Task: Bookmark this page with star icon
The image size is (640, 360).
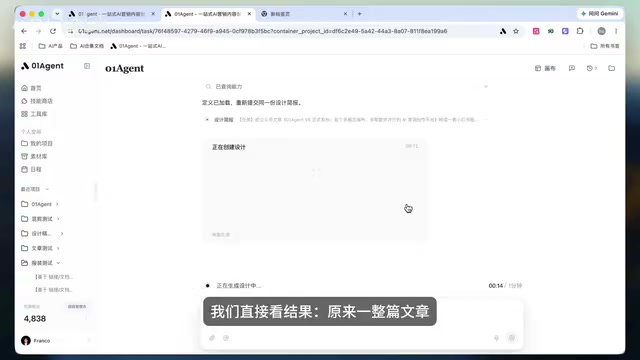Action: [x=516, y=31]
